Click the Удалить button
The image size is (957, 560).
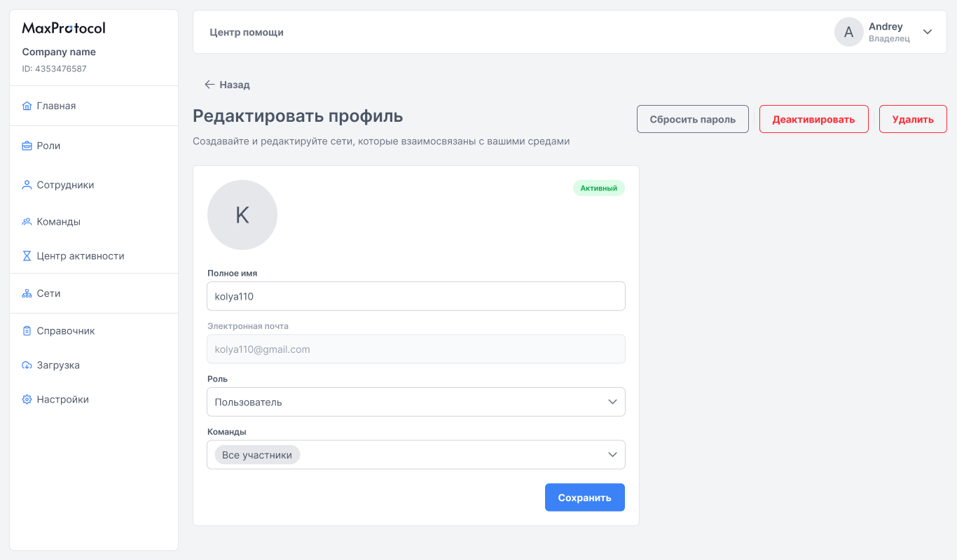pos(913,119)
